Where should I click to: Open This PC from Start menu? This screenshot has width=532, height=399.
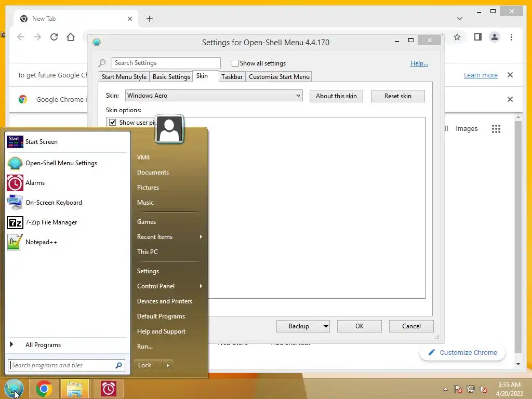pos(147,252)
